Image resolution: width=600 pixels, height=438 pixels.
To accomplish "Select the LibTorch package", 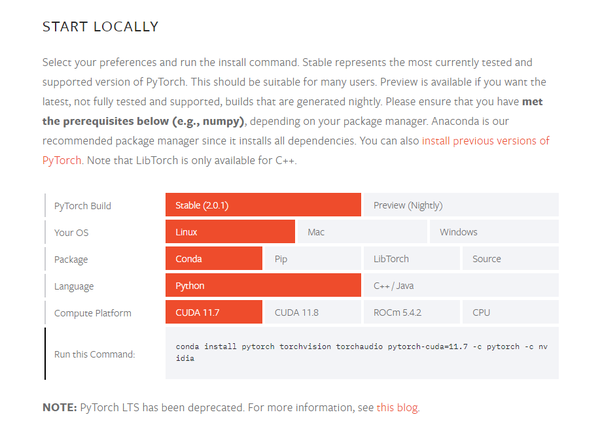I will (x=410, y=259).
